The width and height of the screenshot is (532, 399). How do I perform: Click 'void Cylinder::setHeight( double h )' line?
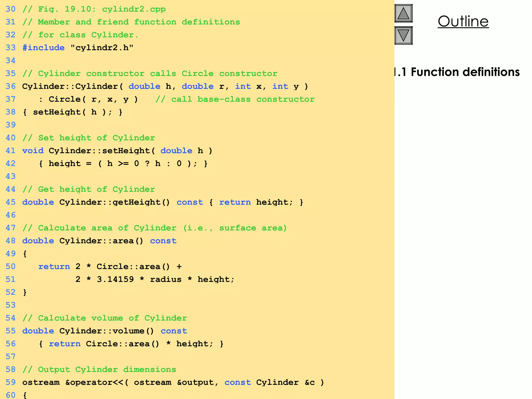(117, 151)
